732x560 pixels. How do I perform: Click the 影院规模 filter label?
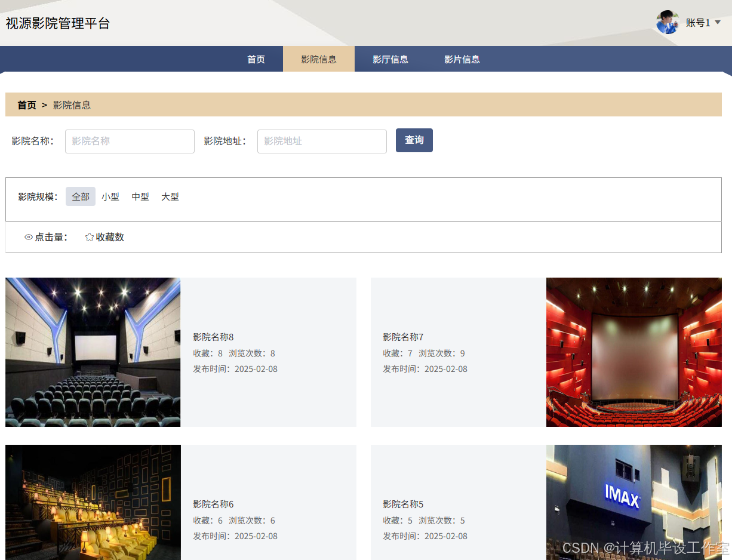click(x=38, y=196)
